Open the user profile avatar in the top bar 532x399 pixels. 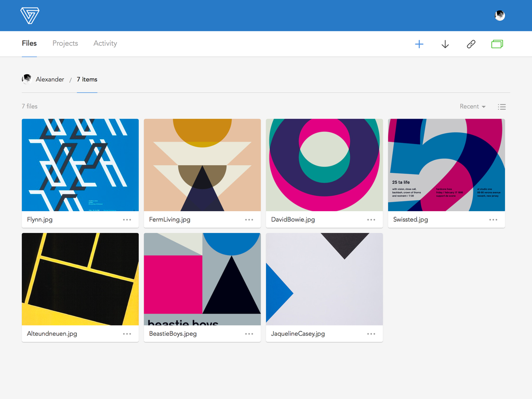click(x=500, y=15)
